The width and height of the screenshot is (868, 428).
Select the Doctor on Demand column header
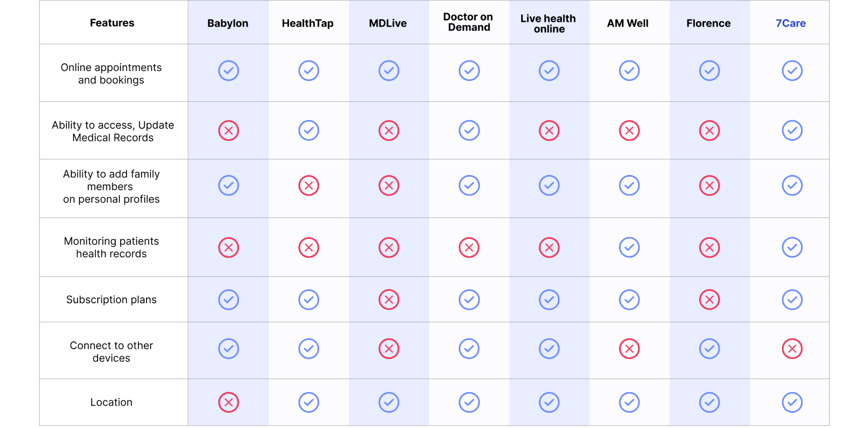(468, 22)
